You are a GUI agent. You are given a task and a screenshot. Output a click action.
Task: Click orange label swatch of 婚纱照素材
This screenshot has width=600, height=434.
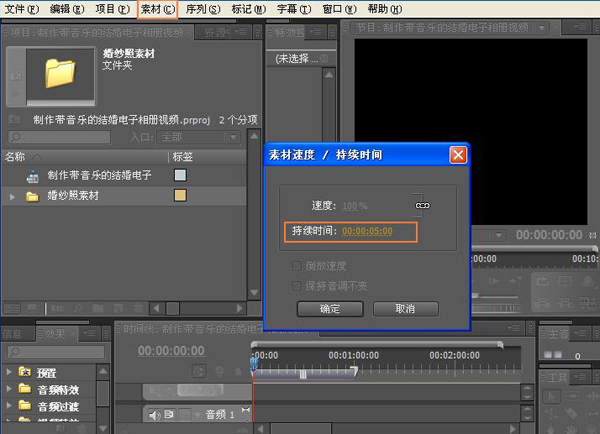pyautogui.click(x=180, y=196)
